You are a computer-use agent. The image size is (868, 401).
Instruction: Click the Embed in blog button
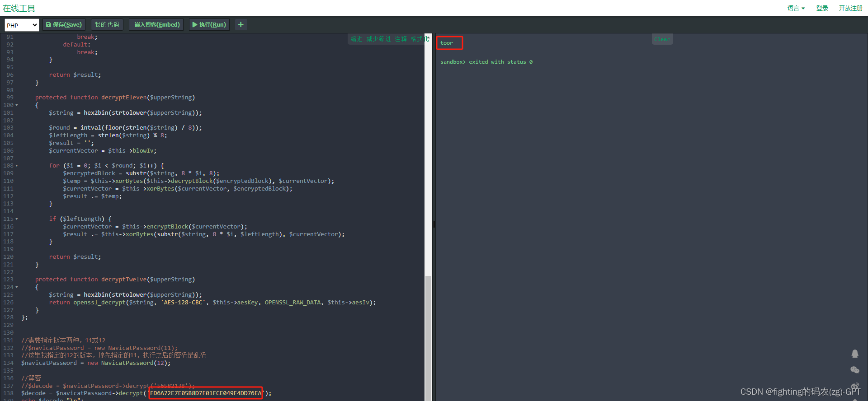click(156, 25)
